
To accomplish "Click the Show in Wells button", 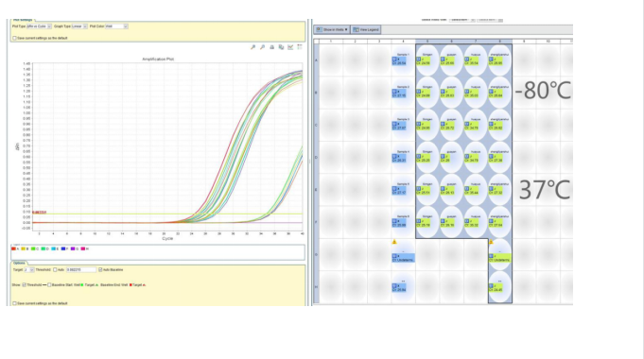I will pos(332,29).
